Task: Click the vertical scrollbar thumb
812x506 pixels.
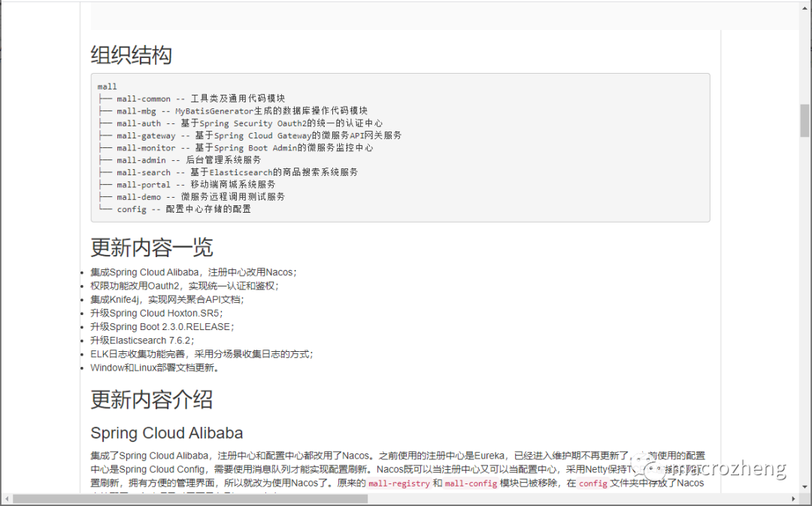Action: 806,120
